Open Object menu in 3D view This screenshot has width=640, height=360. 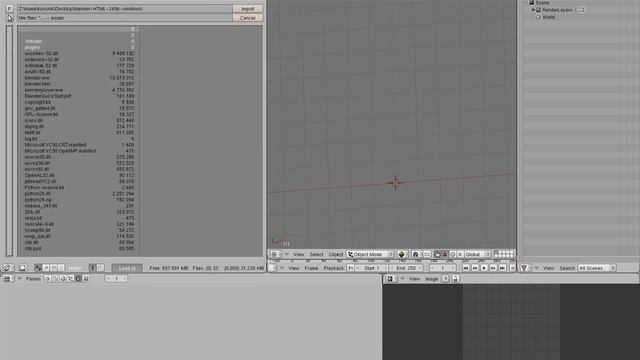pos(336,254)
